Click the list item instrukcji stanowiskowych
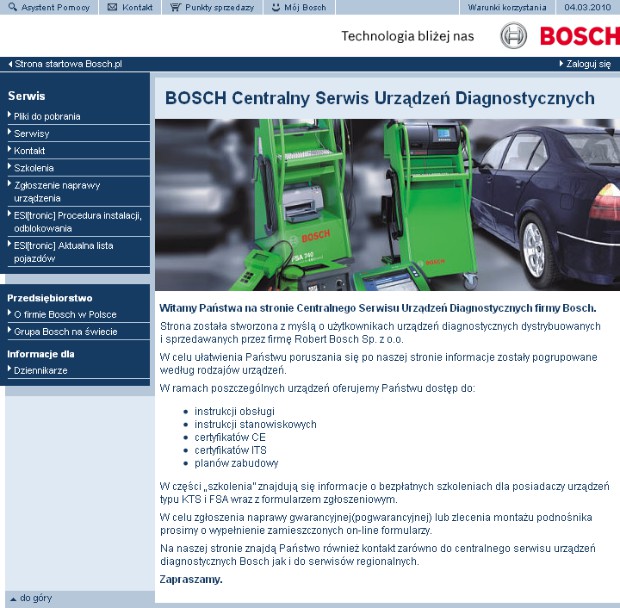The width and height of the screenshot is (620, 608). pos(255,424)
